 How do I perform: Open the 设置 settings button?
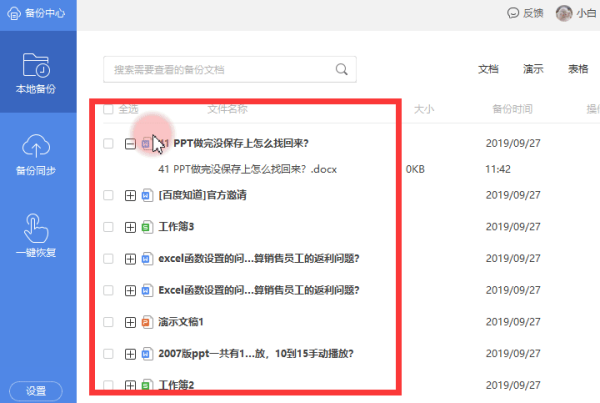pos(36,391)
